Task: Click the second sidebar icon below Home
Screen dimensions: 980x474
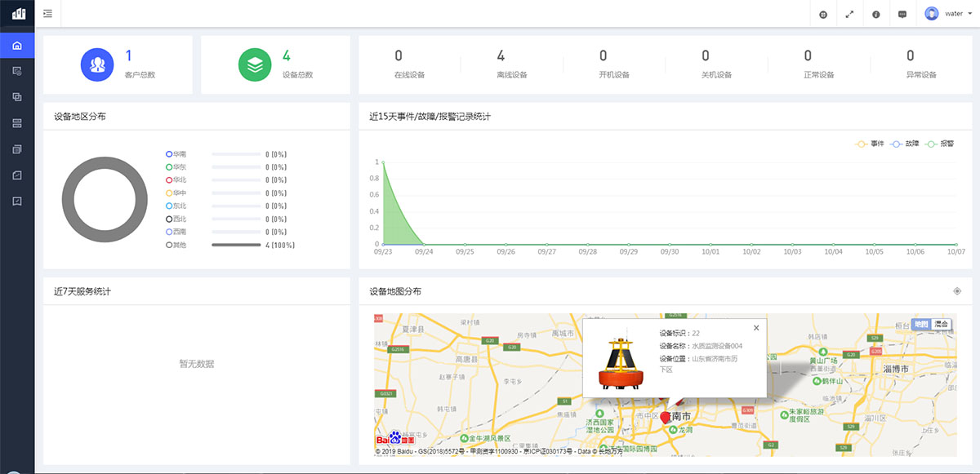Action: tap(17, 71)
